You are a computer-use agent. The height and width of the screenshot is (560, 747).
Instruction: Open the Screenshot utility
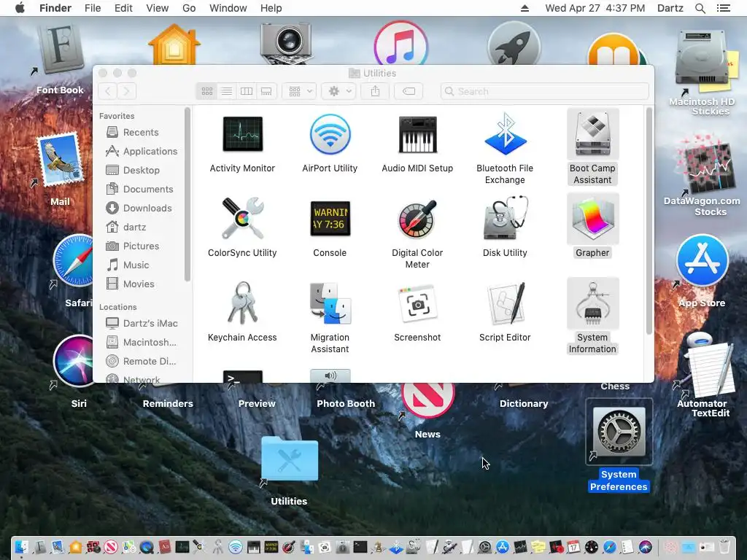point(417,303)
